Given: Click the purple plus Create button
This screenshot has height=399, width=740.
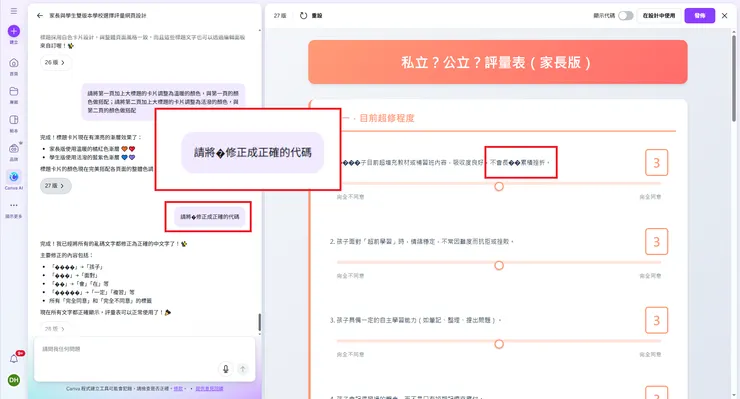Looking at the screenshot, I should tap(14, 31).
